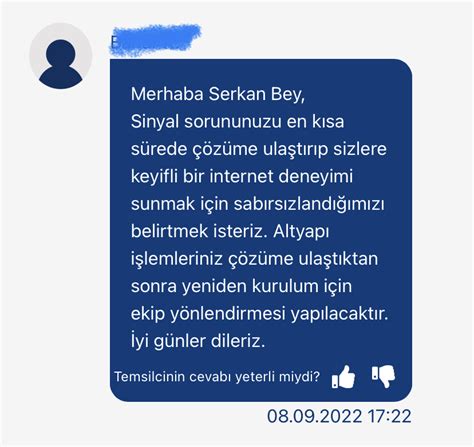Rate the reply with thumbs down
This screenshot has width=474, height=447.
click(x=383, y=377)
